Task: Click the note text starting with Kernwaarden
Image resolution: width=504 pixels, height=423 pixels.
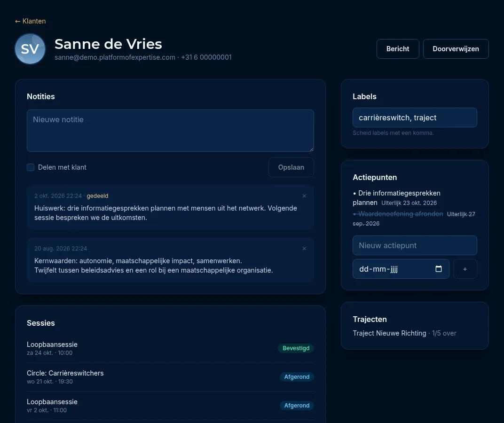Action: 154,266
